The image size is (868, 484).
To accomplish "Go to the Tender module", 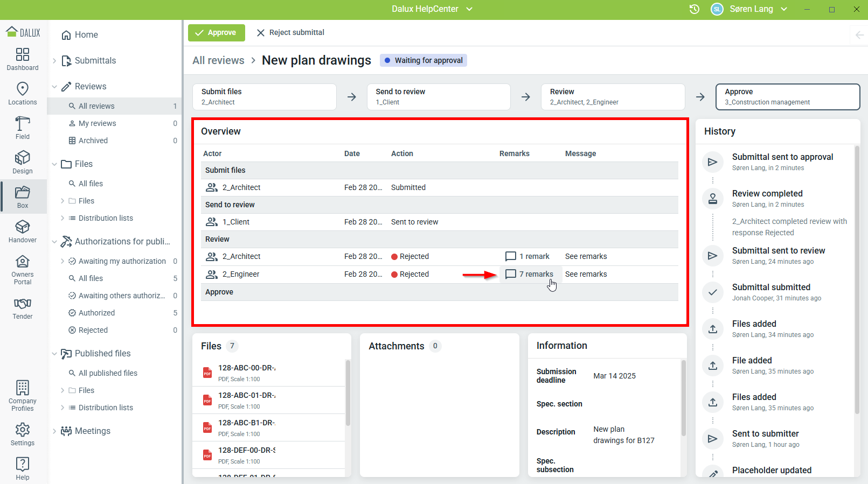I will pyautogui.click(x=23, y=308).
